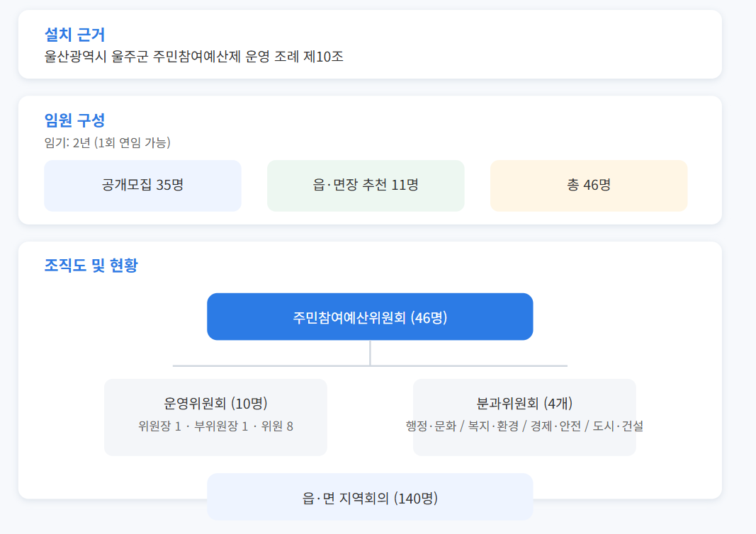Click the blue 주민참여예산위원회 (46명) box
Viewport: 756px width, 534px height.
(x=370, y=317)
